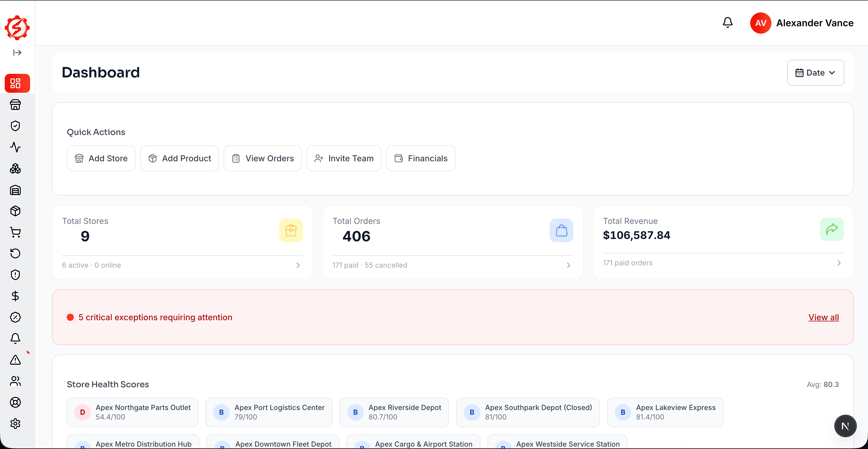Click the header notification bell
868x449 pixels.
coord(728,22)
